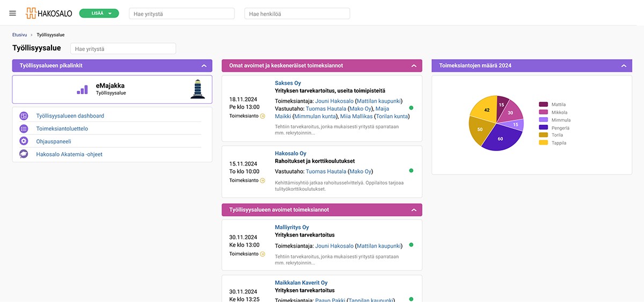Focus the Hae yritystä field in top bar
Viewport: 644px width, 302px height.
tap(182, 13)
